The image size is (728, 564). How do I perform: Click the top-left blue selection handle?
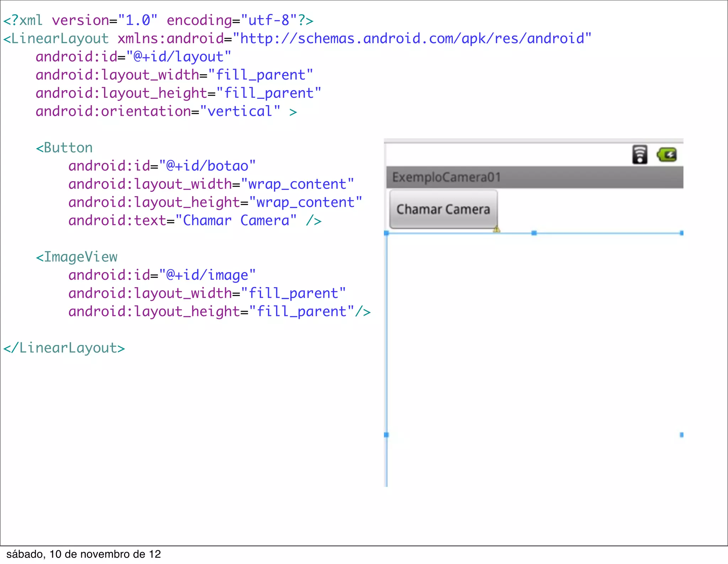pyautogui.click(x=386, y=233)
